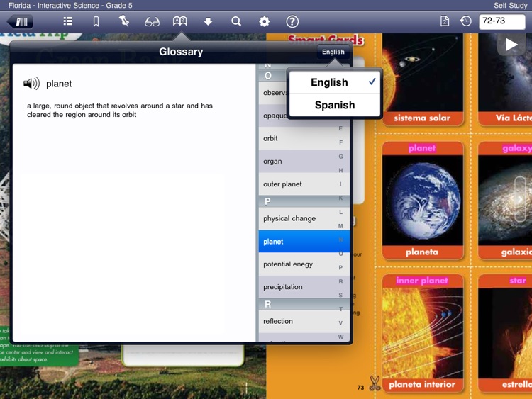Select the glossary term opaque
This screenshot has height=399, width=532.
(x=274, y=116)
